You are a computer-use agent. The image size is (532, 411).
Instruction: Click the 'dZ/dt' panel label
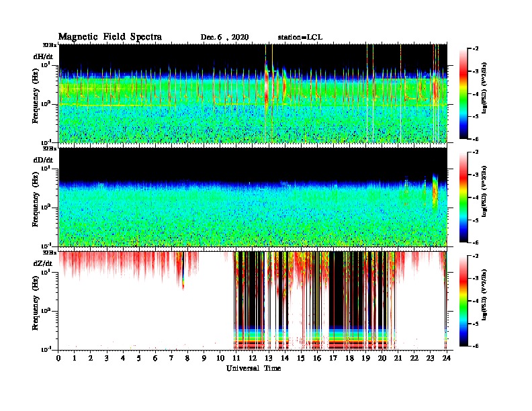[43, 263]
